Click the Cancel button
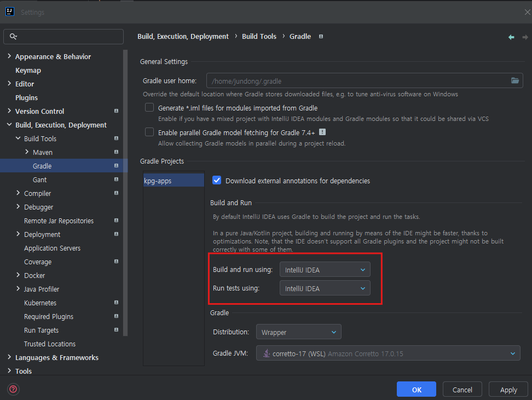 click(462, 390)
